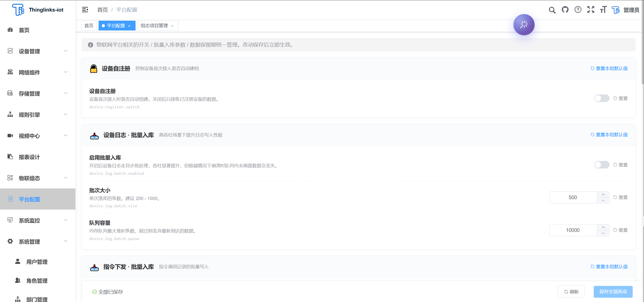Reset the 设备自注册 switch value
The width and height of the screenshot is (644, 302).
[620, 98]
